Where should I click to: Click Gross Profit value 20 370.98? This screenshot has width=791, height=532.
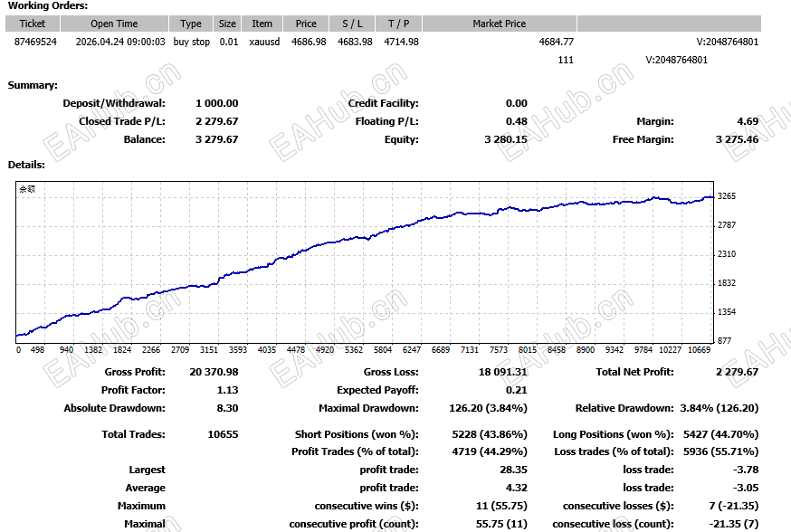pos(214,372)
